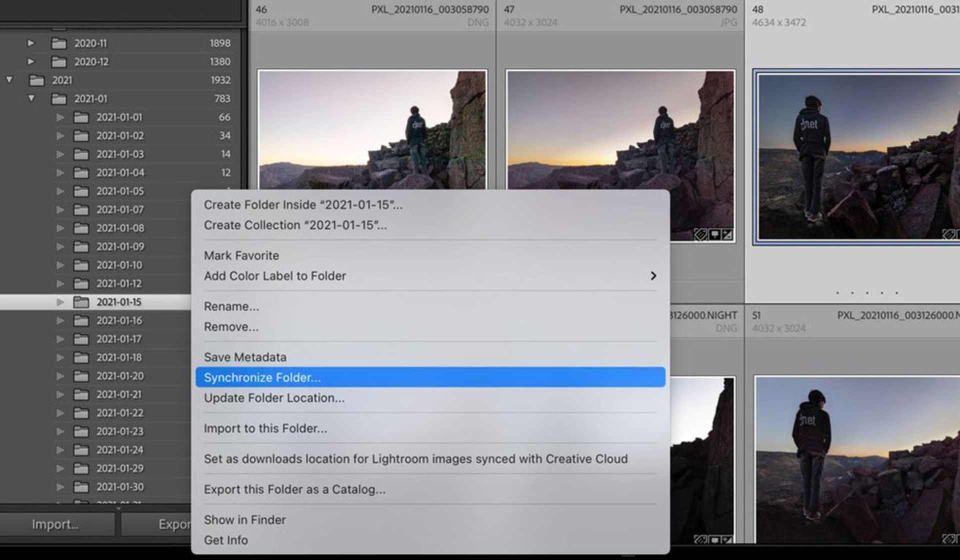Expand the 2021-01-15 folder triangle

[60, 302]
